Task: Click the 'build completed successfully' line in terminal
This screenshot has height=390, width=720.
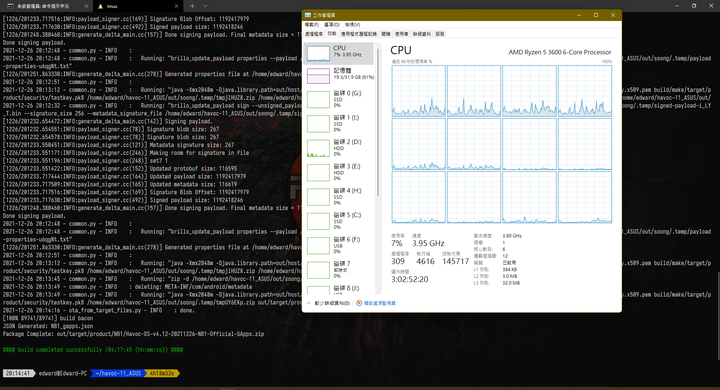Action: [x=93, y=350]
